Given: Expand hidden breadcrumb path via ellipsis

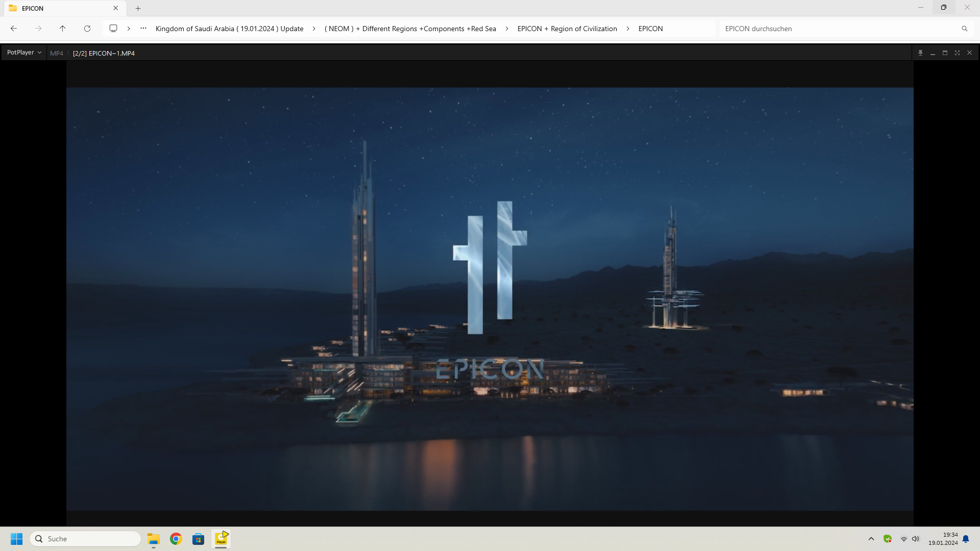Looking at the screenshot, I should 143,29.
